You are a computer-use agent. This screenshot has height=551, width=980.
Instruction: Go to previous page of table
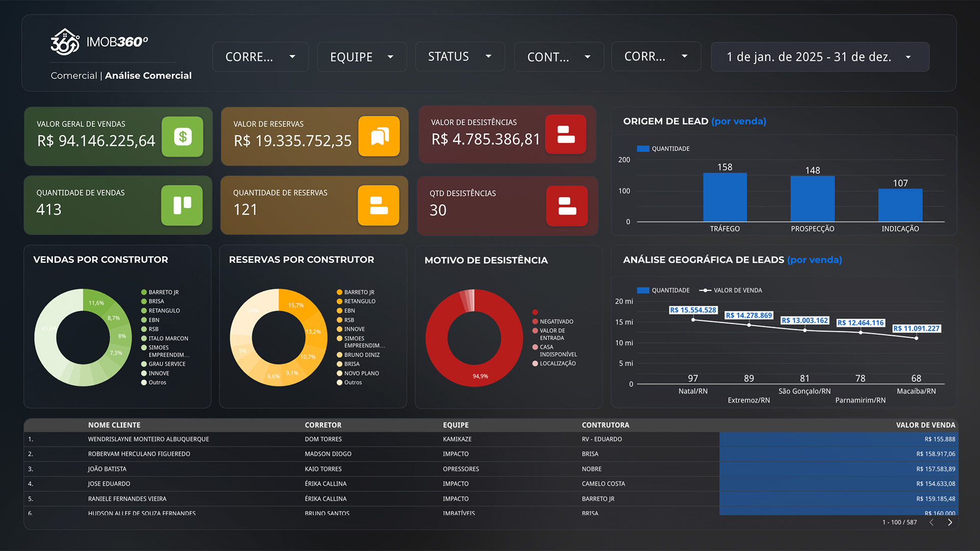[932, 522]
